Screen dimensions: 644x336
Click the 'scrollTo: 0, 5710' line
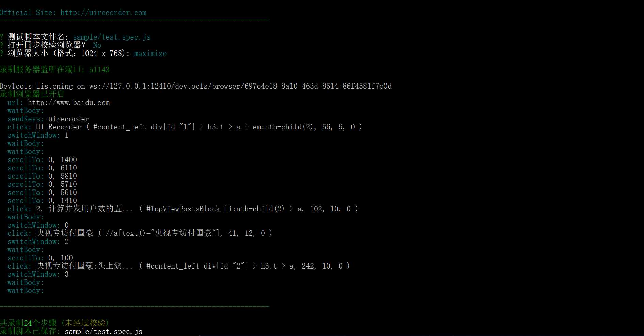[x=42, y=184]
